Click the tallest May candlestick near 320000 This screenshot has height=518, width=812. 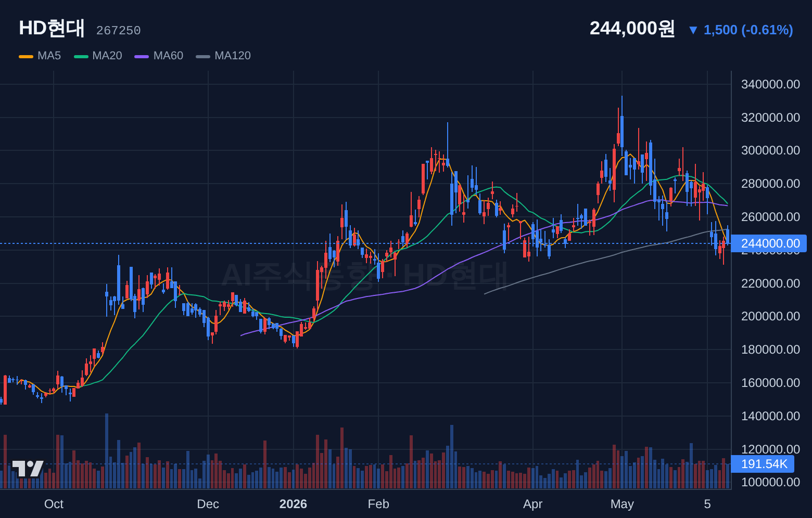621,132
